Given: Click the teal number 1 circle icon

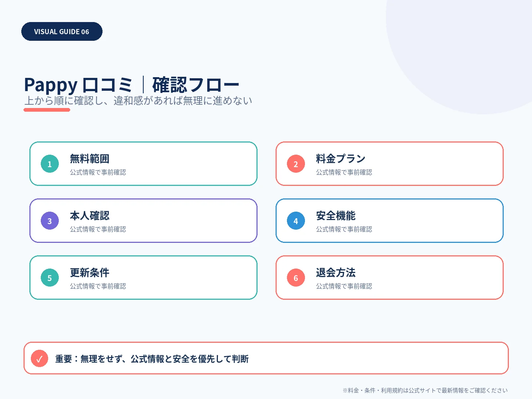Looking at the screenshot, I should tap(50, 164).
